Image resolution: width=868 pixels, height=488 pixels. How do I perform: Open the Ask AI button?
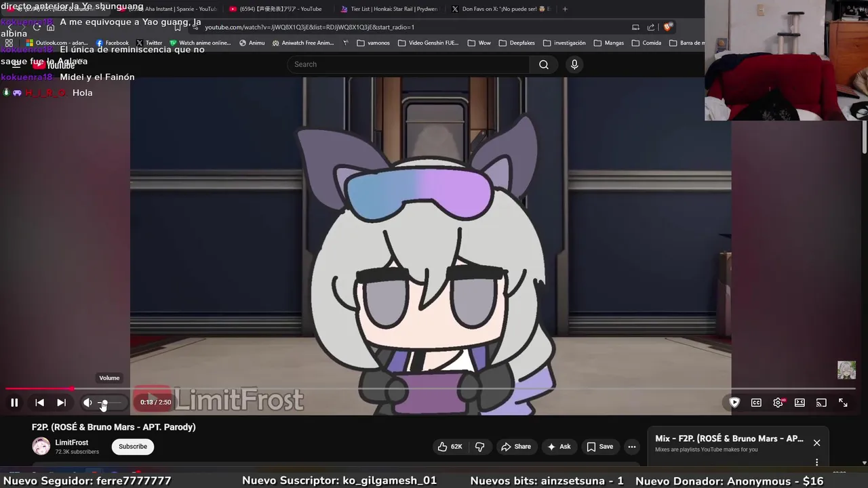[x=559, y=447]
